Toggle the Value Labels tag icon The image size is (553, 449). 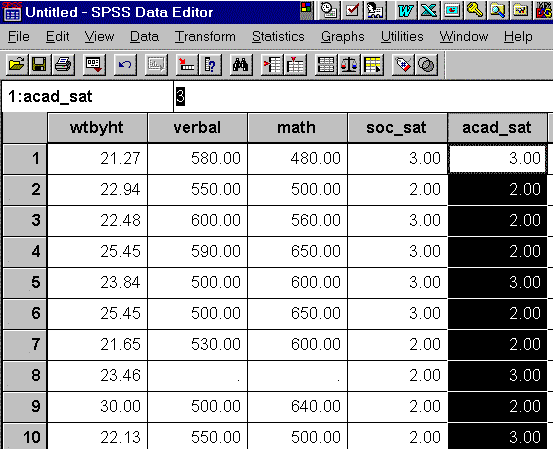pos(403,65)
